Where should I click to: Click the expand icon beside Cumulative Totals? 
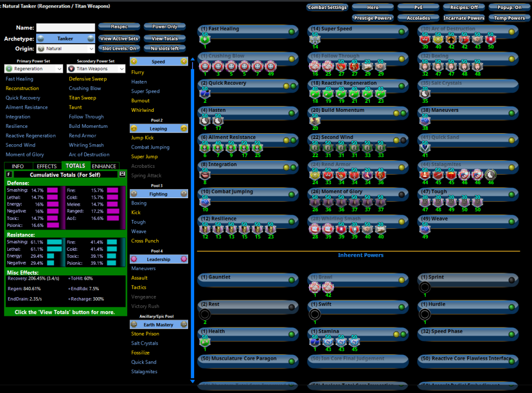click(122, 174)
